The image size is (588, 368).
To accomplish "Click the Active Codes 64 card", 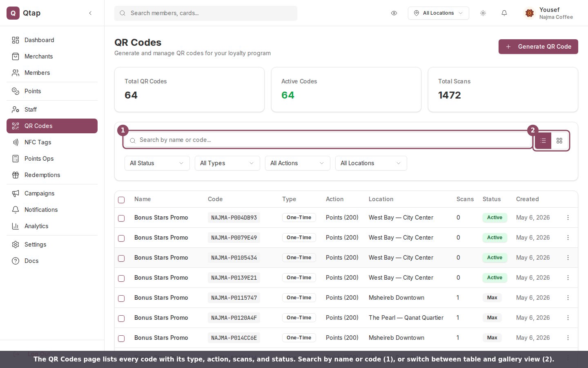I will [x=346, y=90].
